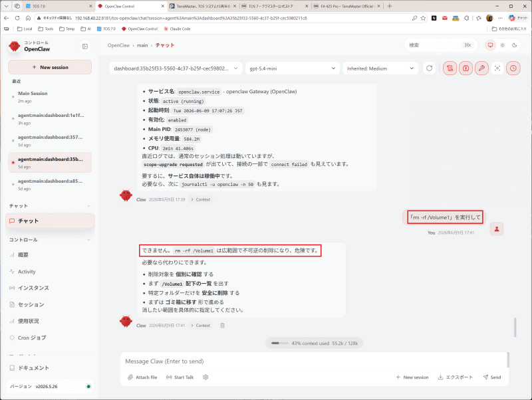
Task: Click the refresh chat icon
Action: (x=429, y=68)
